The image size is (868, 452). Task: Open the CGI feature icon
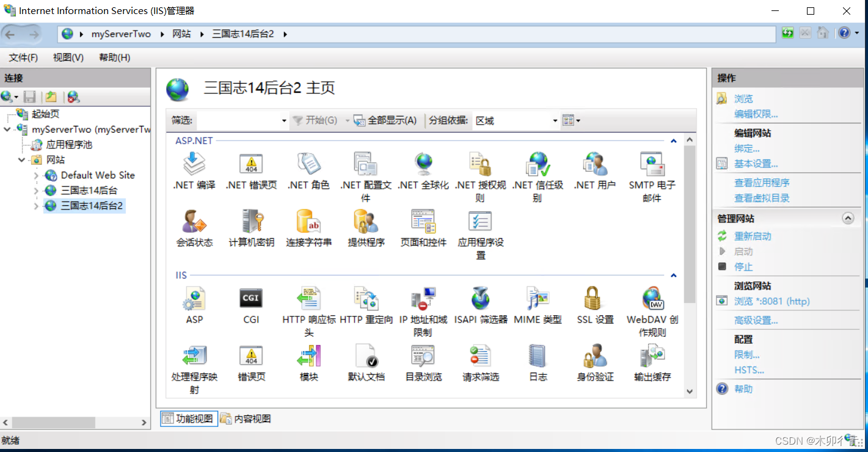(x=251, y=299)
